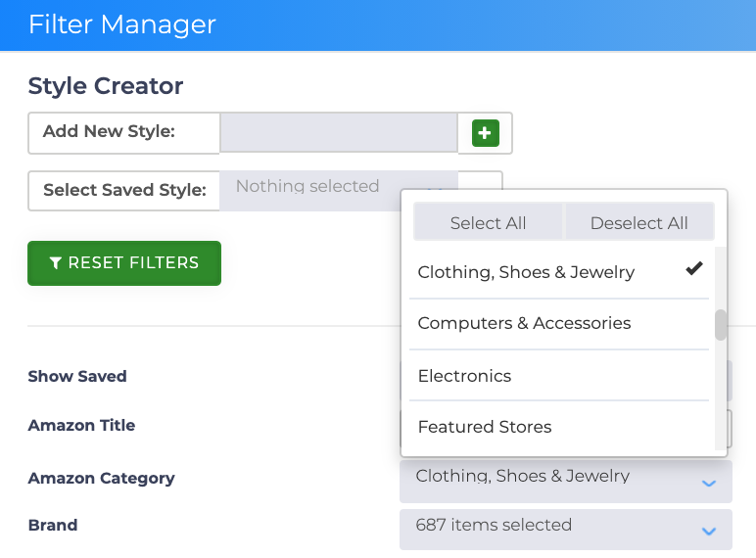The width and height of the screenshot is (756, 558).
Task: Click the blue chevron in Amazon Category field
Action: [708, 484]
